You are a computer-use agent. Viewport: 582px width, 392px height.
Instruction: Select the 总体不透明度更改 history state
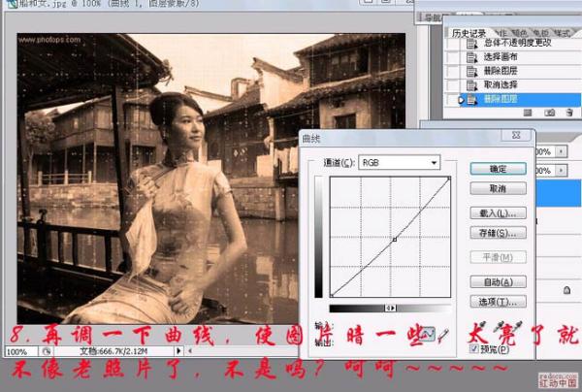(x=517, y=43)
